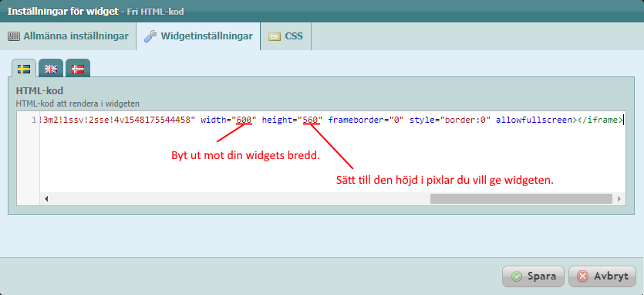The height and width of the screenshot is (295, 644).
Task: Select the British flag language tab
Action: 51,69
